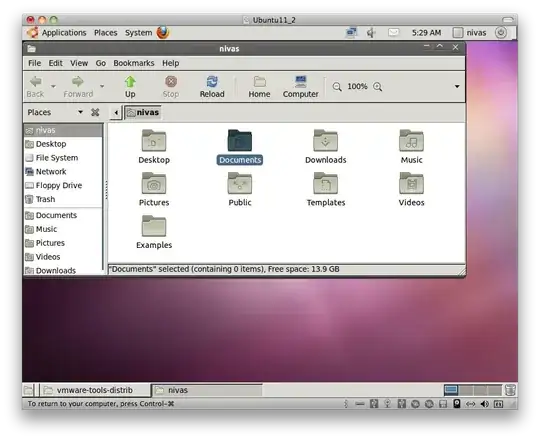Open the Back history dropdown arrow

click(53, 86)
